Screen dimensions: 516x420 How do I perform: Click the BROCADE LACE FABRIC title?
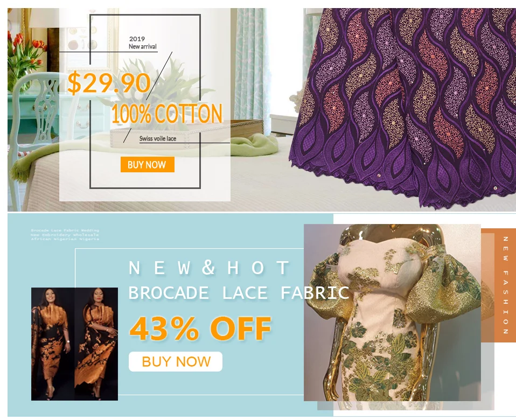pos(239,292)
